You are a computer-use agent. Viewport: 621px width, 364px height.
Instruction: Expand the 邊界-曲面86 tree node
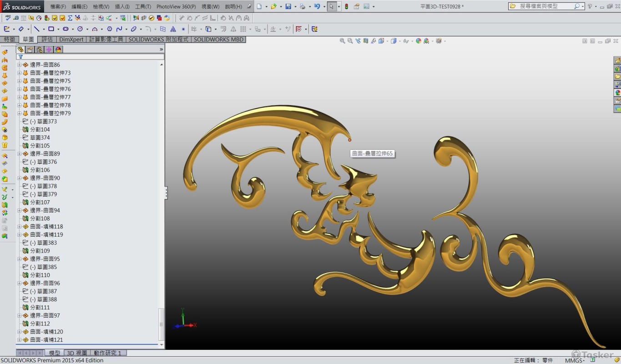pos(19,65)
